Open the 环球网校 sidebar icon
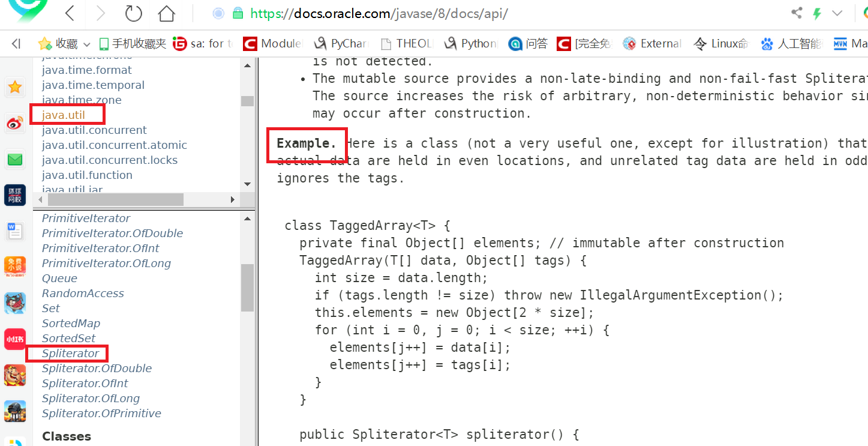 click(15, 195)
